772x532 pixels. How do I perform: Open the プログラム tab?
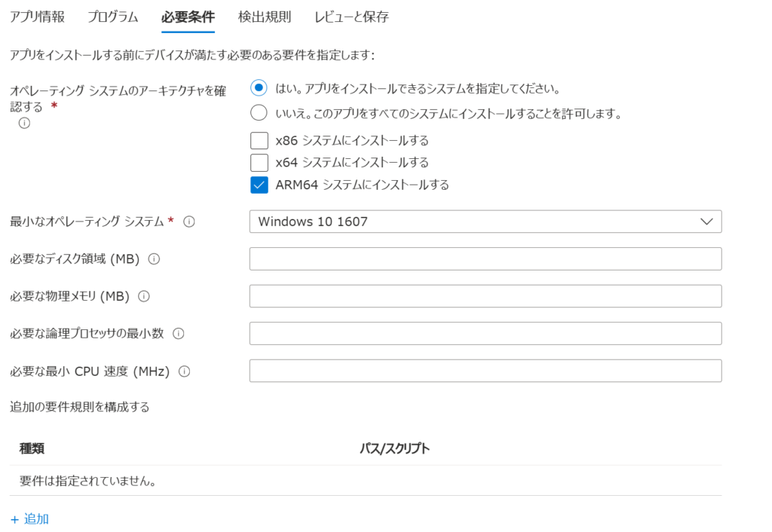(112, 17)
